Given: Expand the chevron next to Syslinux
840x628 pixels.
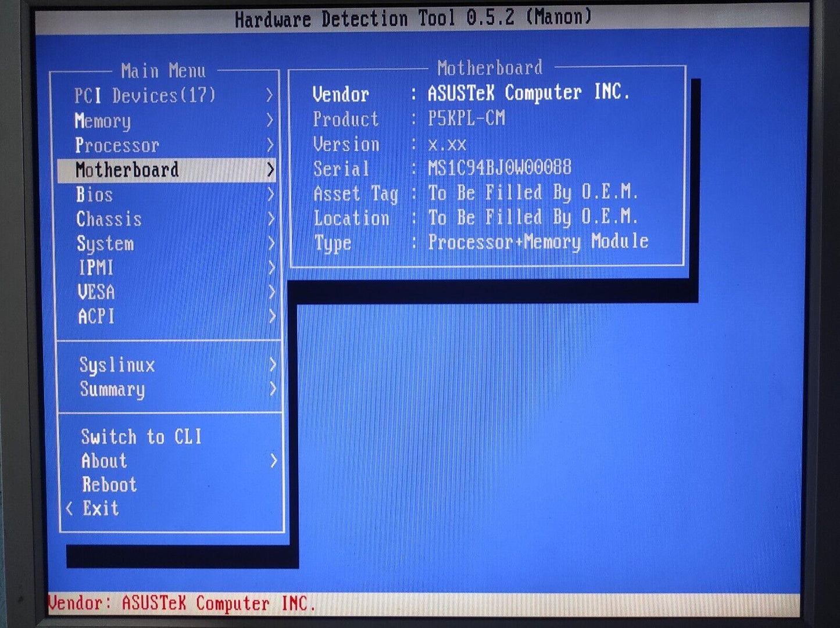Looking at the screenshot, I should [272, 365].
